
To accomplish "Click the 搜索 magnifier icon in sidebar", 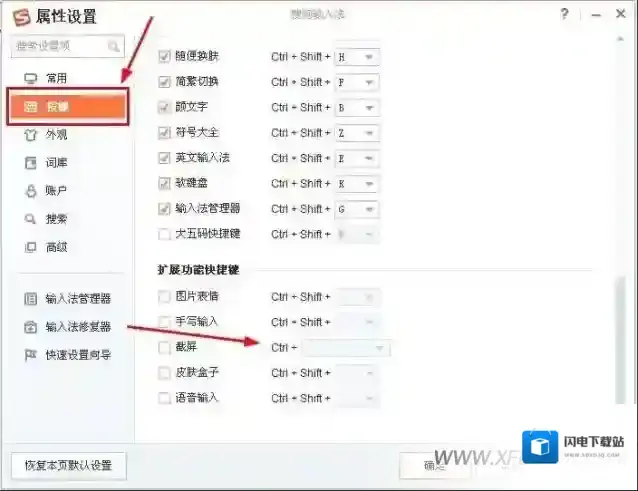I will (x=30, y=219).
